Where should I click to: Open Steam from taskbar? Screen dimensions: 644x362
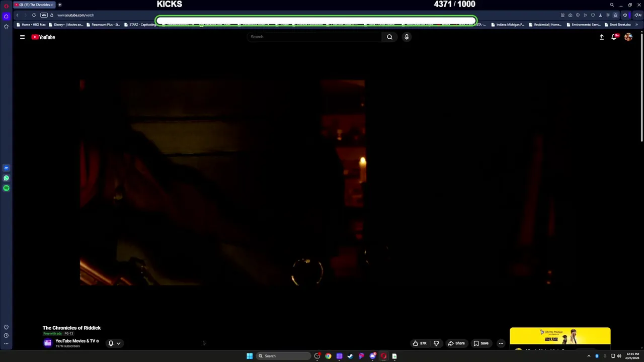350,356
